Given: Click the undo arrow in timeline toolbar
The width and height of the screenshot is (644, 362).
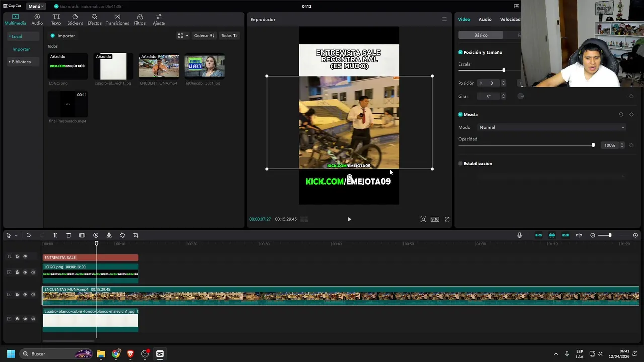Looking at the screenshot, I should pos(28,235).
